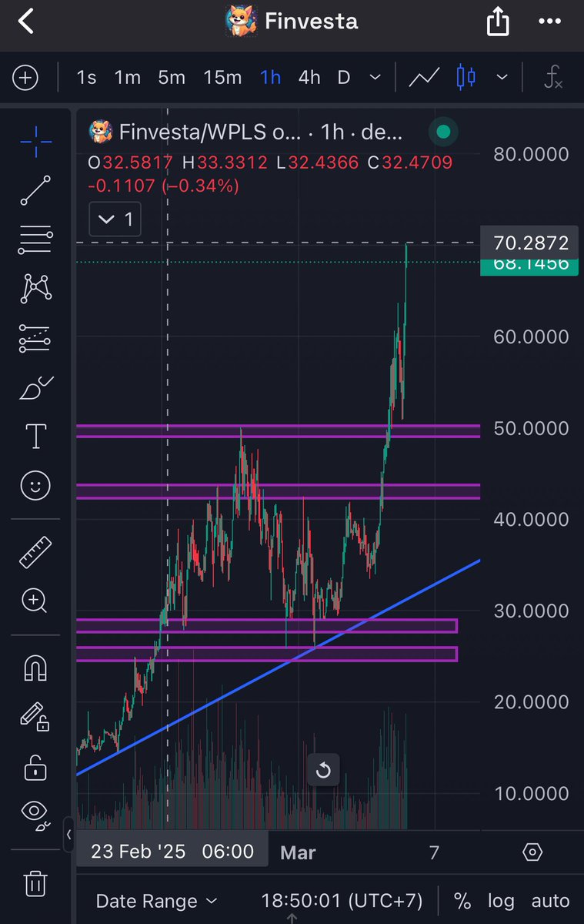584x924 pixels.
Task: Click the 18:50:01 (UTC+7) timezone
Action: pyautogui.click(x=342, y=900)
